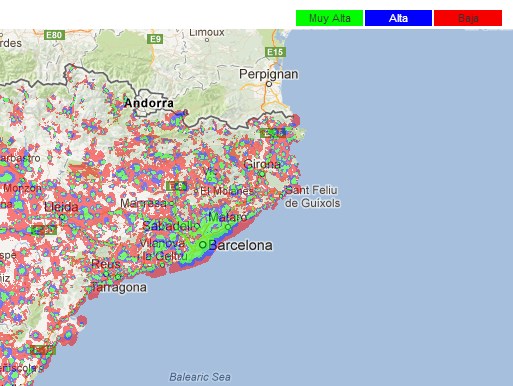The height and width of the screenshot is (386, 513).
Task: Click the Perpignan city marker circle
Action: (269, 84)
